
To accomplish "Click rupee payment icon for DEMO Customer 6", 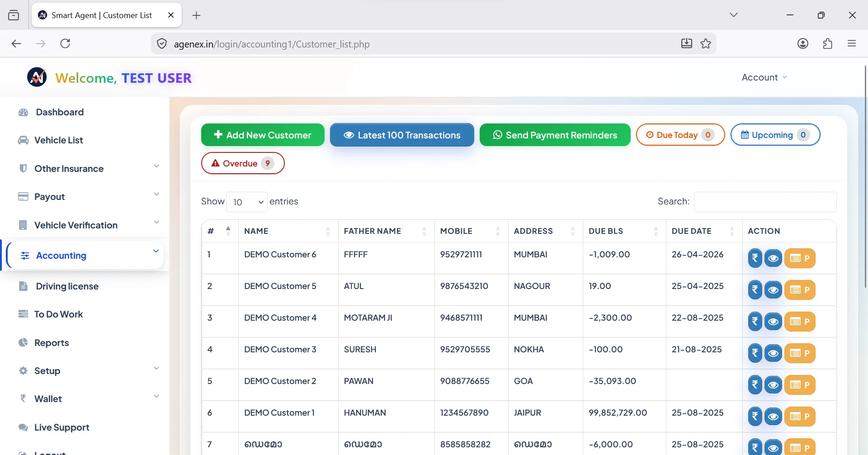I will coord(755,258).
